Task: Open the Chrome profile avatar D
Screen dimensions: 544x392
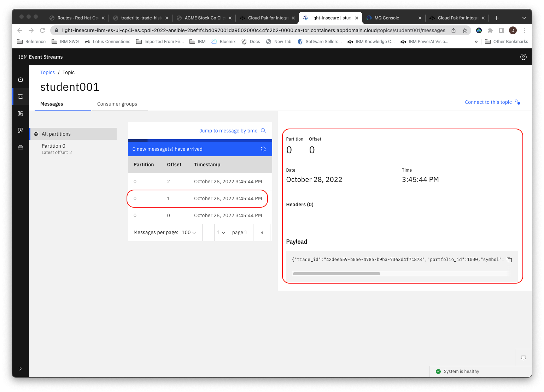Action: click(x=513, y=30)
